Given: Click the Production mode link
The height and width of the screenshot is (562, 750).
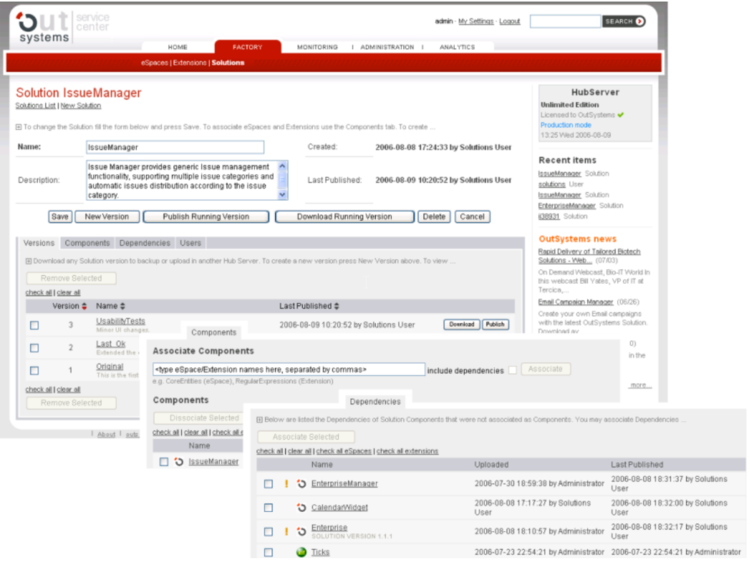Looking at the screenshot, I should pos(566,125).
